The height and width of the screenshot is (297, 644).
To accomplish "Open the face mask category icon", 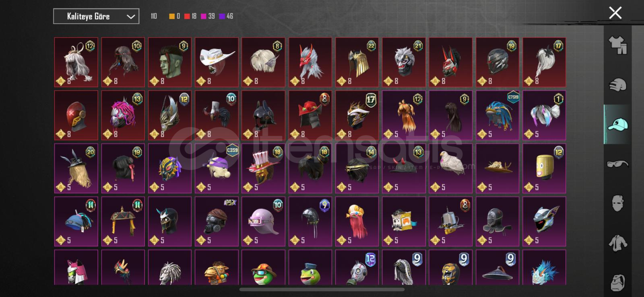I will point(617,203).
